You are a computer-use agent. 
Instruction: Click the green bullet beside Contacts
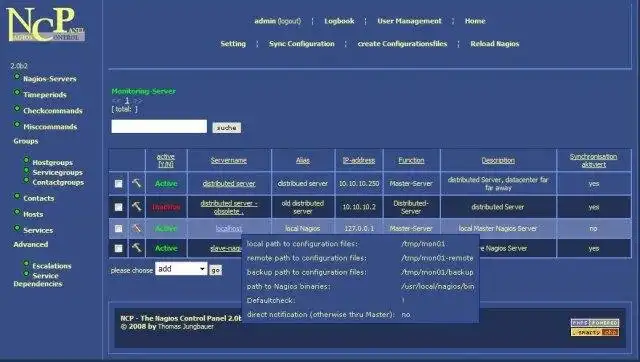click(17, 196)
